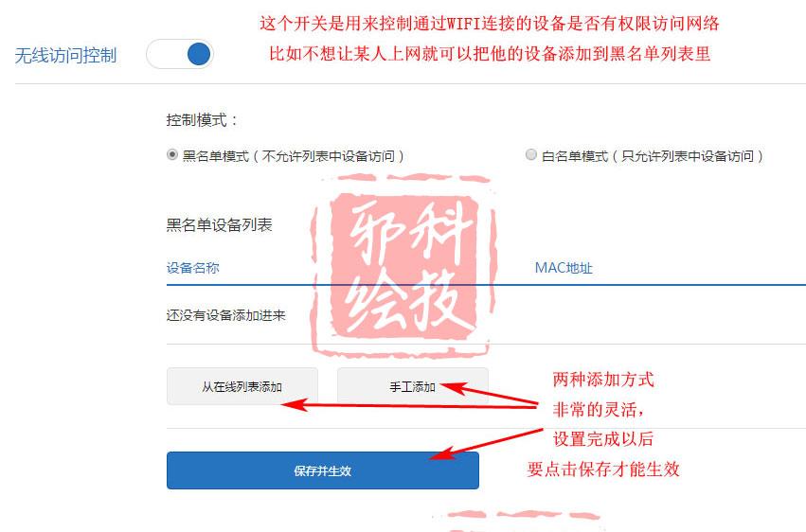The width and height of the screenshot is (806, 532).
Task: Click the 黑名单设备列表 heading
Action: click(x=219, y=224)
